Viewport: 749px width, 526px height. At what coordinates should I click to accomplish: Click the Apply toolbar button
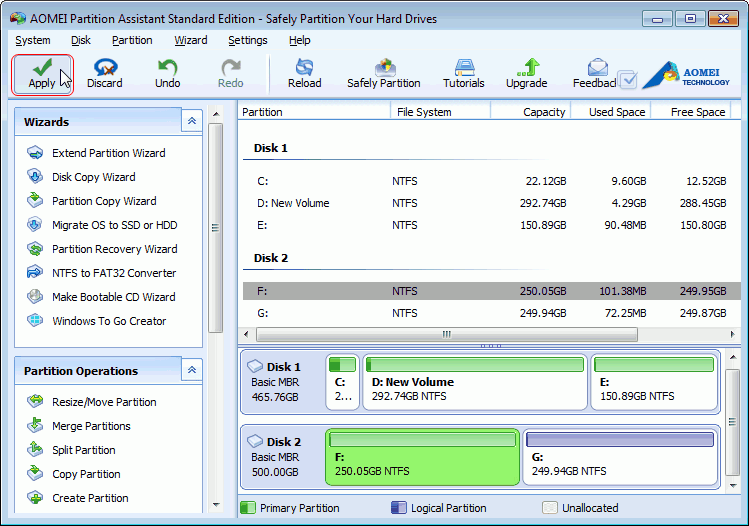(x=43, y=75)
